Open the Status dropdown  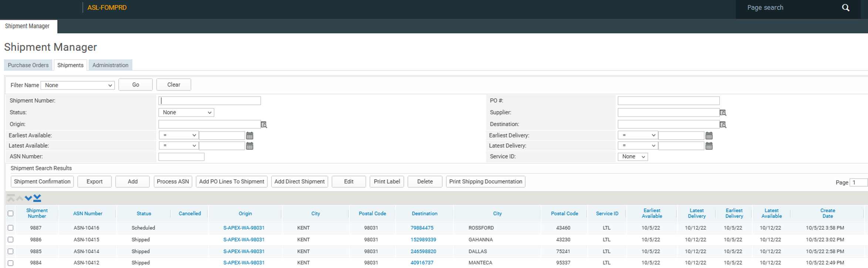pos(186,112)
